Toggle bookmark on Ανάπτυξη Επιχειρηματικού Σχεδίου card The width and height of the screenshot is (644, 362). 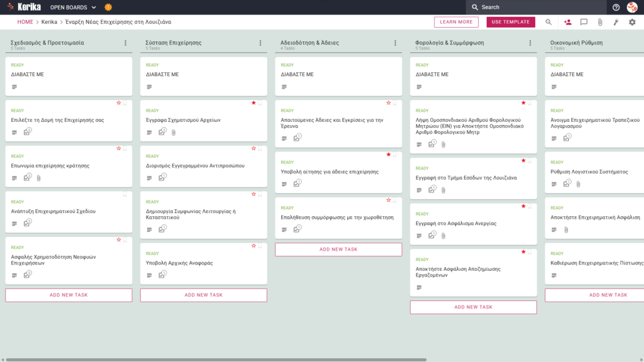[x=125, y=195]
